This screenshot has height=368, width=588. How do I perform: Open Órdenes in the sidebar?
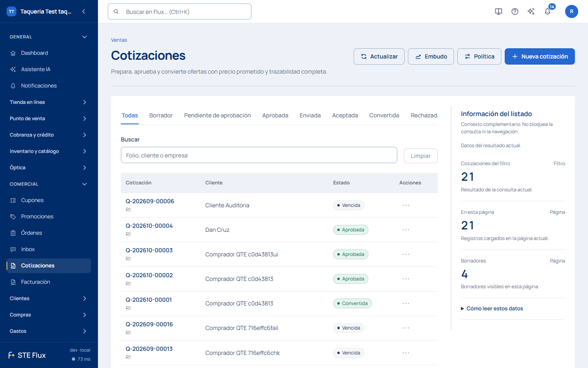point(49,233)
